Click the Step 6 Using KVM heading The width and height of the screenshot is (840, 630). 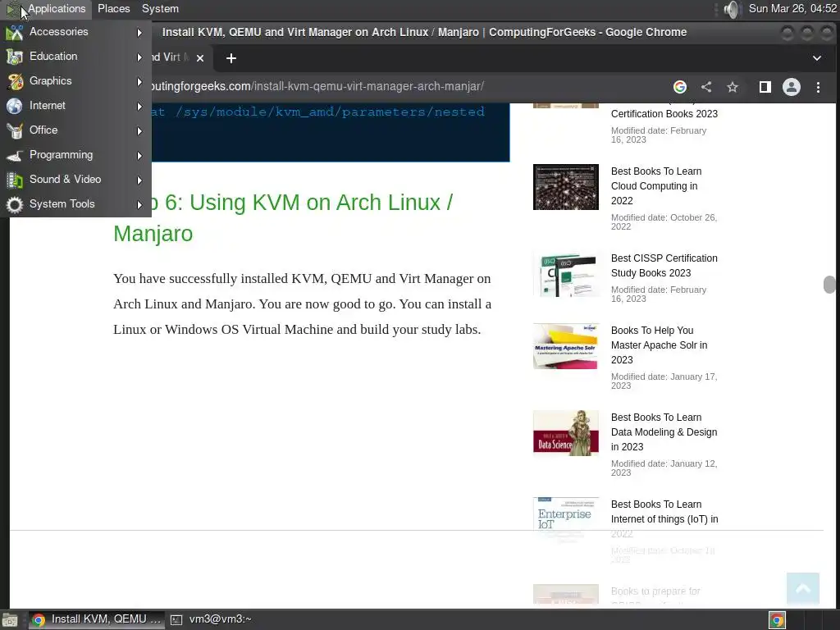click(283, 218)
